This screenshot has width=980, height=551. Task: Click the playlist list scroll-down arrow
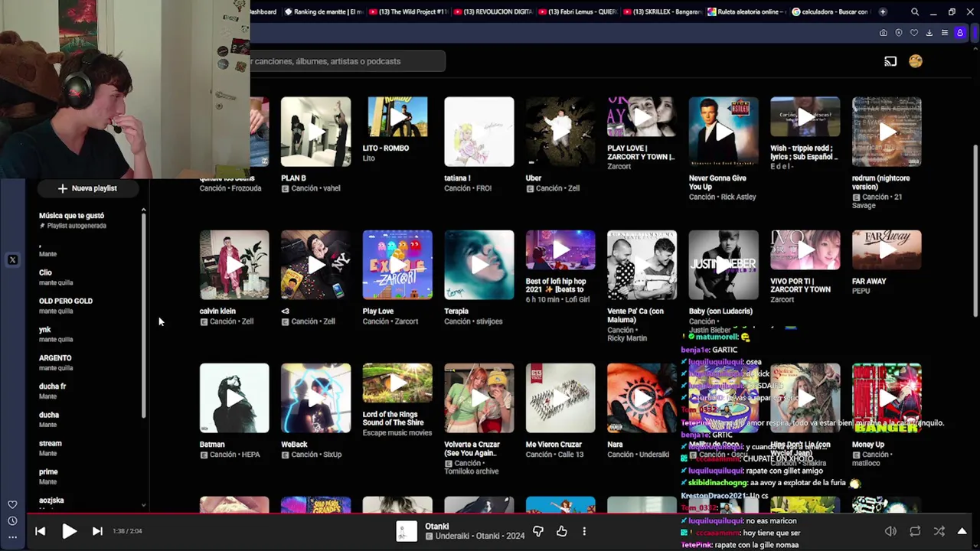pos(143,505)
